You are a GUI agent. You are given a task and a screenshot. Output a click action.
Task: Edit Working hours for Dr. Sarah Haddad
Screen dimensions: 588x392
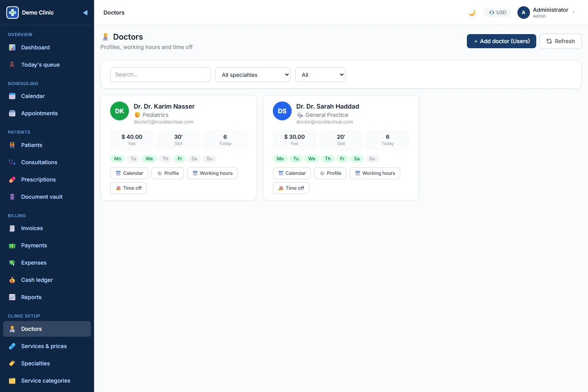pyautogui.click(x=375, y=173)
